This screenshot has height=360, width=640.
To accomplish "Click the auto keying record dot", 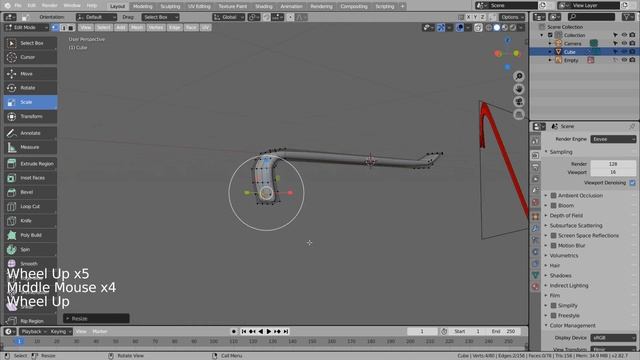I will pyautogui.click(x=233, y=331).
